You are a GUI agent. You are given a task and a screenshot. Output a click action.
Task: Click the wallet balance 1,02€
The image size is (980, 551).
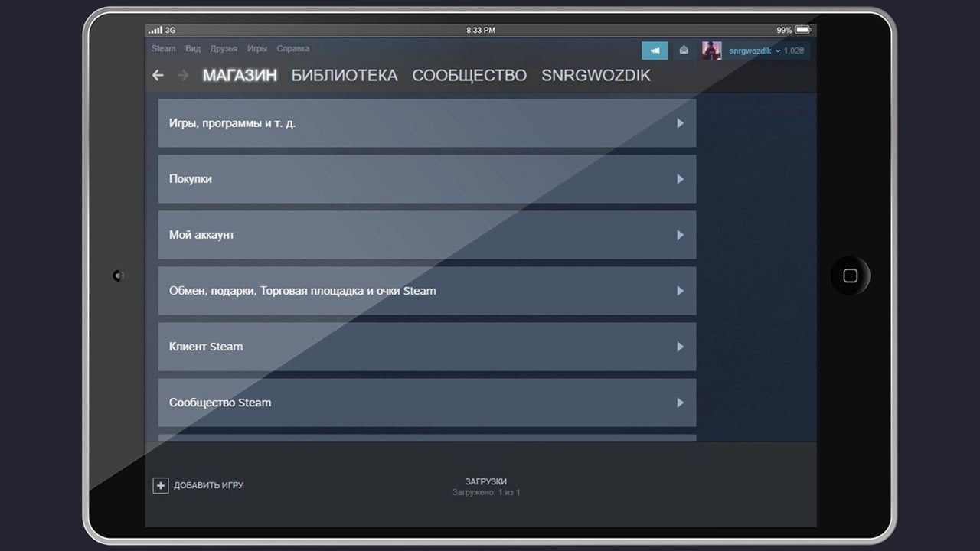pyautogui.click(x=794, y=51)
